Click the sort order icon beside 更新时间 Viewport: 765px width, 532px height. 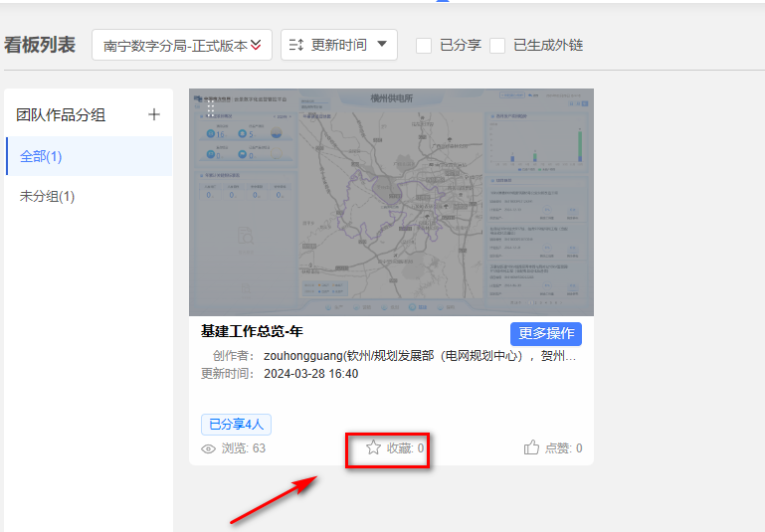[x=295, y=45]
